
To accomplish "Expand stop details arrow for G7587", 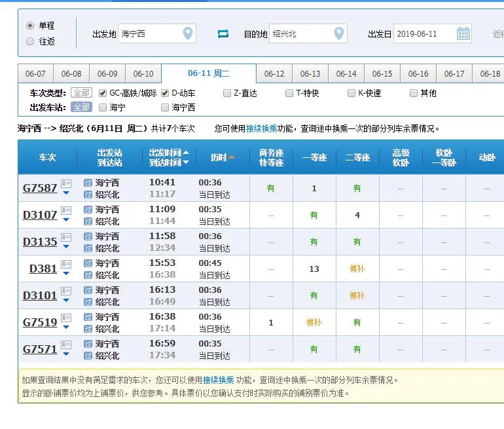I will pos(66,193).
